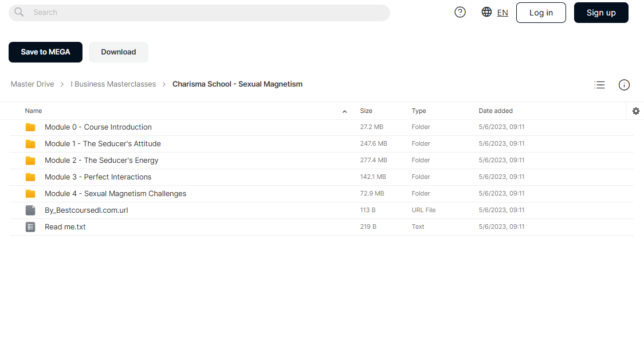Image resolution: width=644 pixels, height=363 pixels.
Task: Select Module 4 - Sexual Magnetism Challenges
Action: (x=115, y=194)
